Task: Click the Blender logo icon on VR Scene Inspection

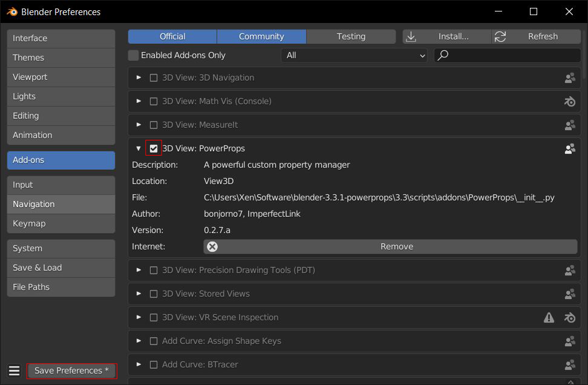Action: (x=570, y=318)
